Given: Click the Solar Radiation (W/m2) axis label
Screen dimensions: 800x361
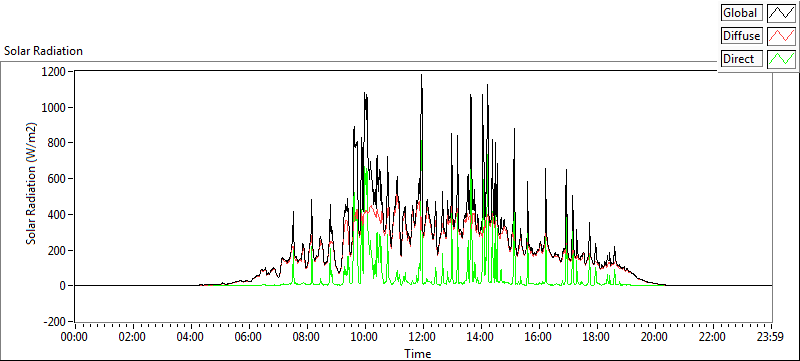Looking at the screenshot, I should pyautogui.click(x=32, y=184).
